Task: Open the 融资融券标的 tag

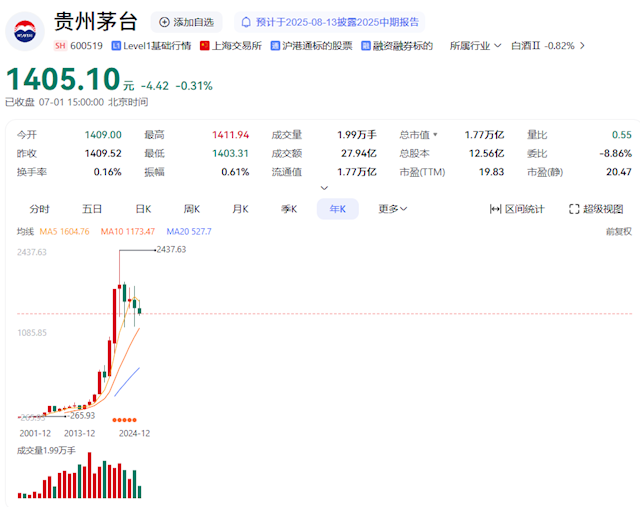Action: click(397, 46)
